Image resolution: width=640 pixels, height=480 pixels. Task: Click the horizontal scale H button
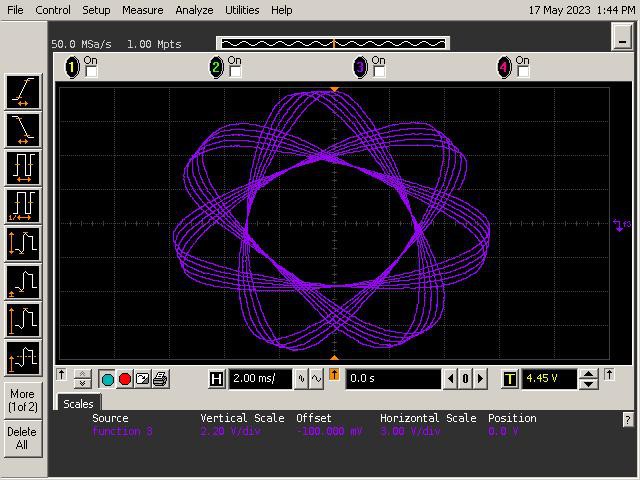[217, 379]
